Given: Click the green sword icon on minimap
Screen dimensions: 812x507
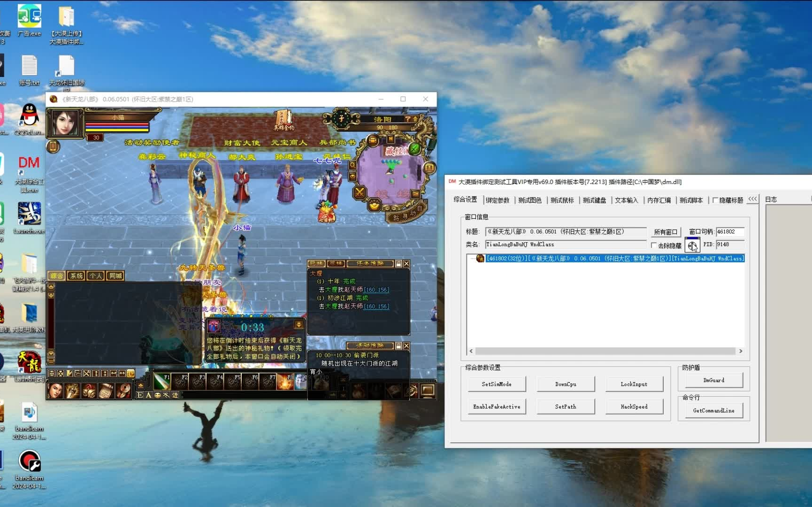Looking at the screenshot, I should click(414, 149).
